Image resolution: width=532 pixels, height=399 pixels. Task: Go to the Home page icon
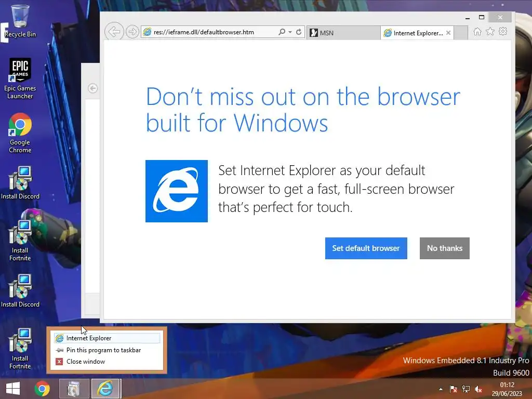pos(477,32)
